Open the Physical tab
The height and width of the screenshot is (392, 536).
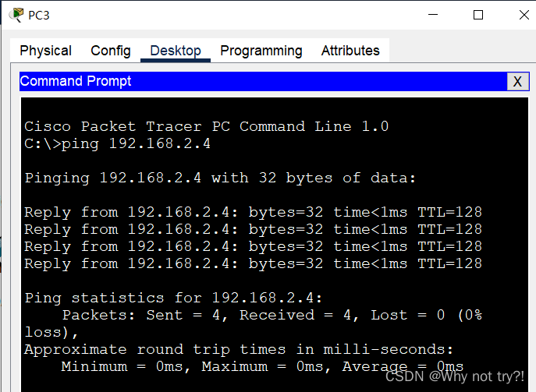(46, 51)
